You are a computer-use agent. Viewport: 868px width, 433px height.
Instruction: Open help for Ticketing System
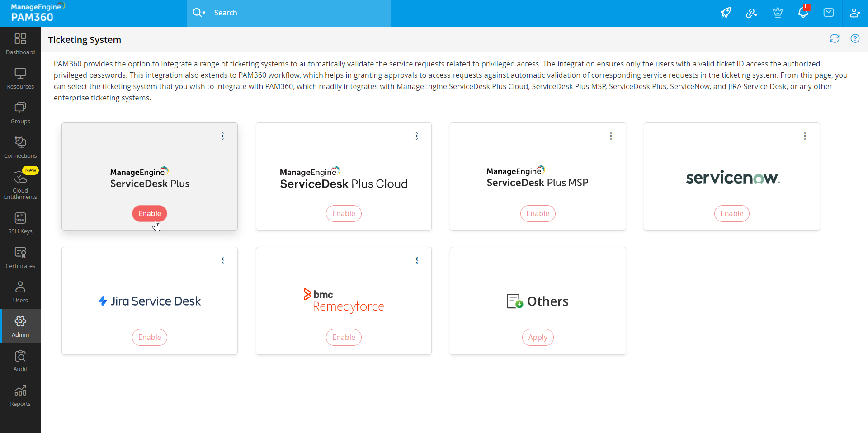click(x=855, y=39)
